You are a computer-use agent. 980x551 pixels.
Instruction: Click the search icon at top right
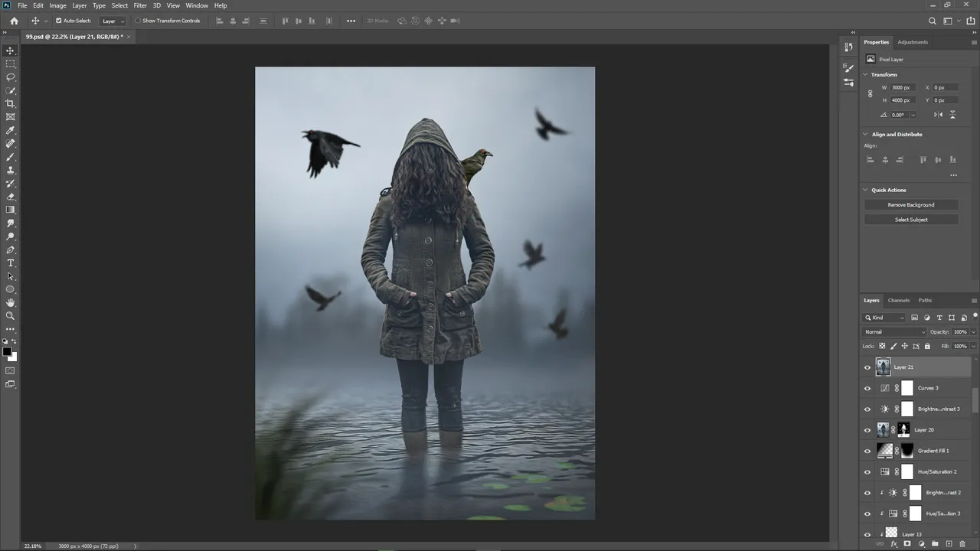[932, 21]
